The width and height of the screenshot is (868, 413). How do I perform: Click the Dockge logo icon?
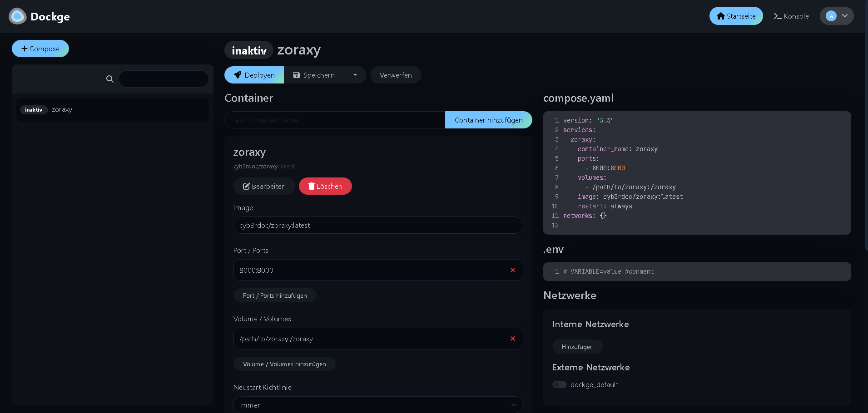(18, 16)
